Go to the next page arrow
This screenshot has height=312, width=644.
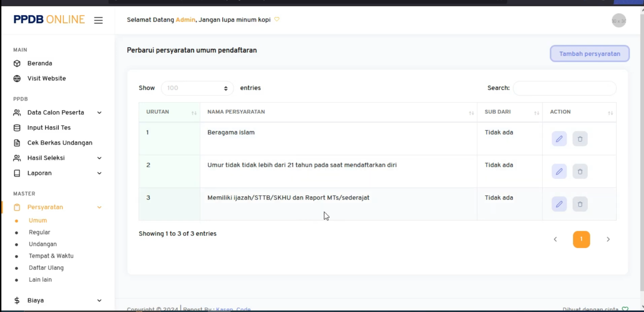click(608, 239)
